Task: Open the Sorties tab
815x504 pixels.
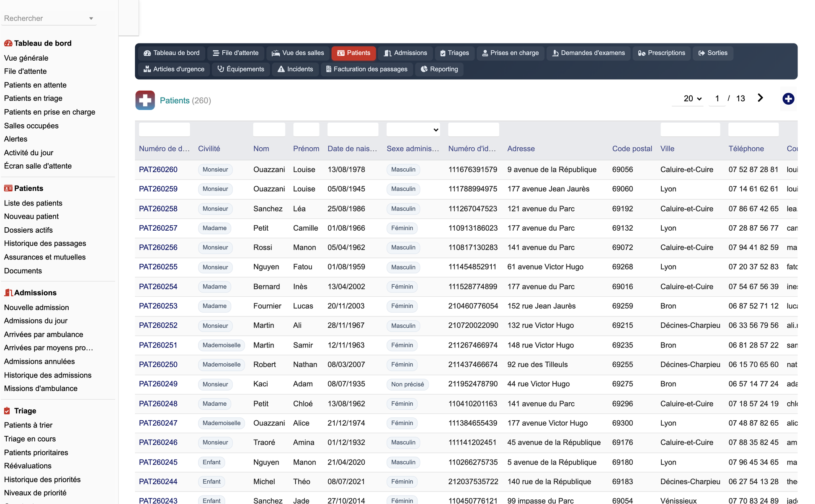Action: [x=713, y=53]
